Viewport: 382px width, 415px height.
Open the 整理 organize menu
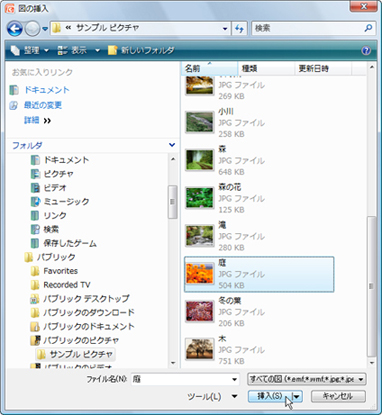click(29, 50)
